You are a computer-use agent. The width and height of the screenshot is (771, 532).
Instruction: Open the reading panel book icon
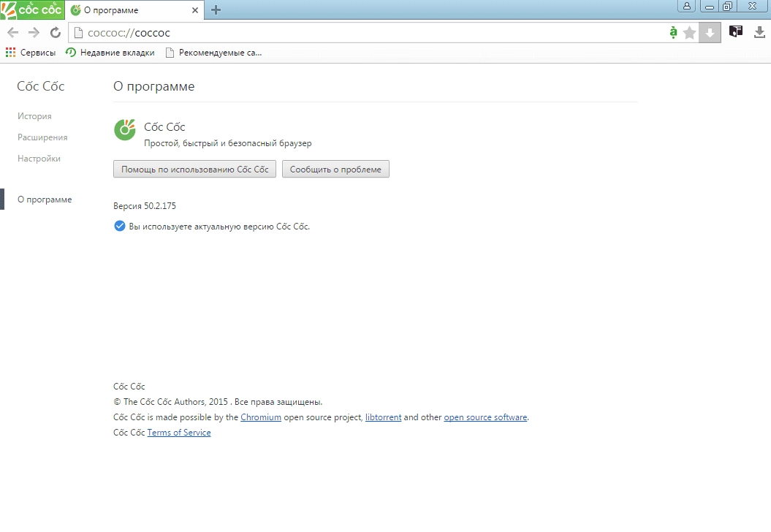(736, 32)
